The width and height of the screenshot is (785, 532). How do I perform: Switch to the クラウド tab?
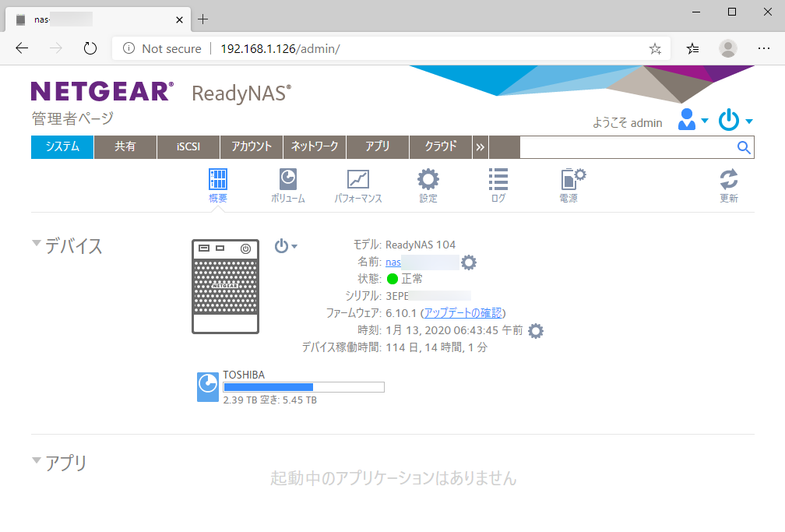441,147
